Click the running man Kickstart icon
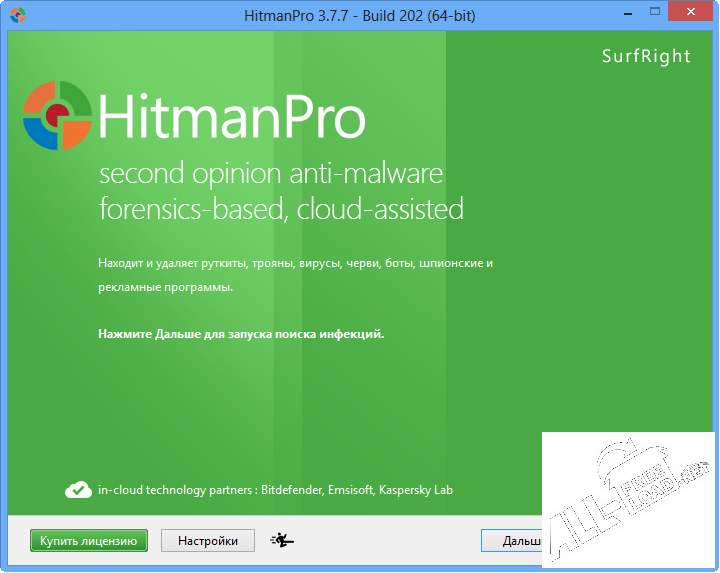This screenshot has width=720, height=573. point(282,541)
